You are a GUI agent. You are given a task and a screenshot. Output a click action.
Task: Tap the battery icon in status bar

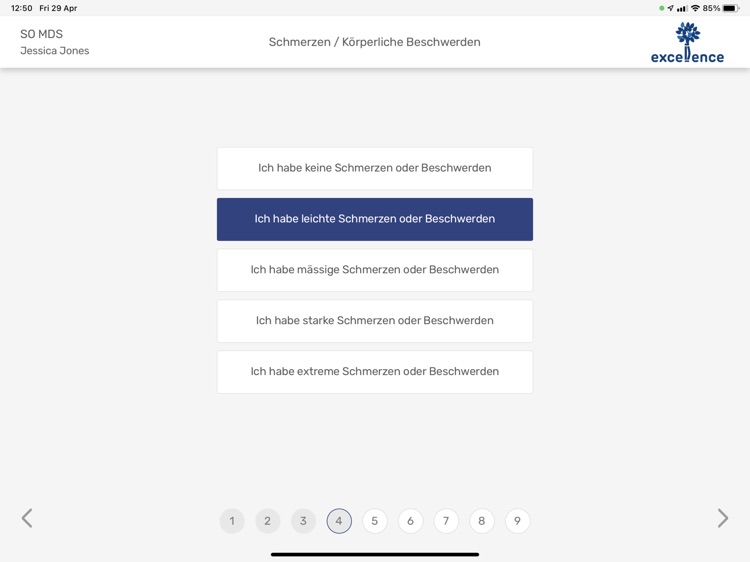tap(731, 8)
